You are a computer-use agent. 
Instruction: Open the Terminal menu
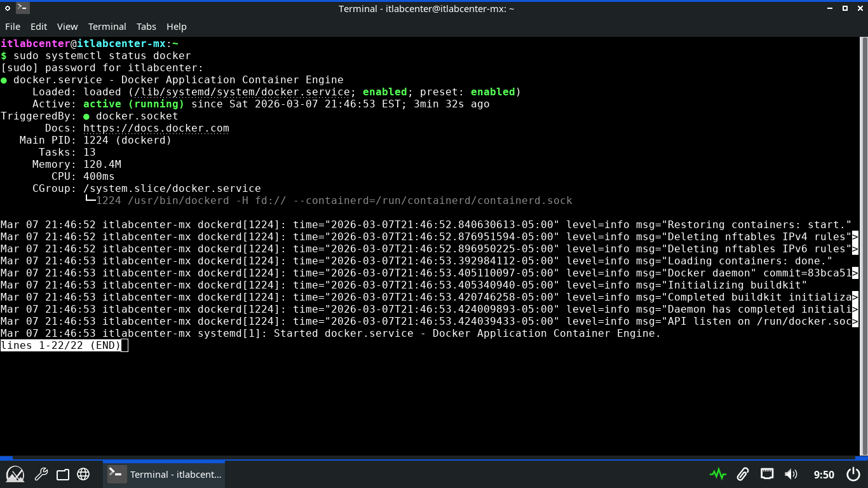click(107, 27)
